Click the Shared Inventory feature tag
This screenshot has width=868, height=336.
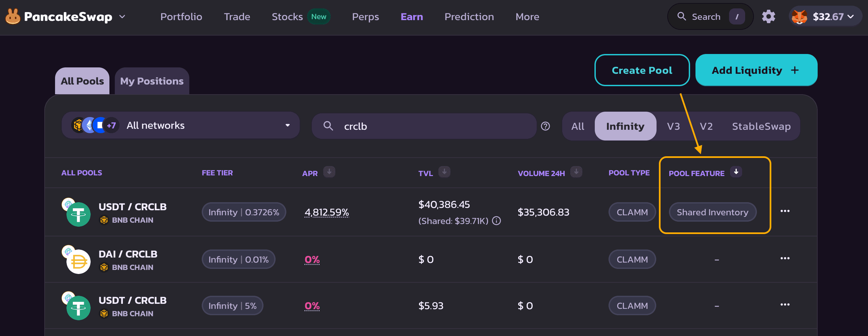713,212
